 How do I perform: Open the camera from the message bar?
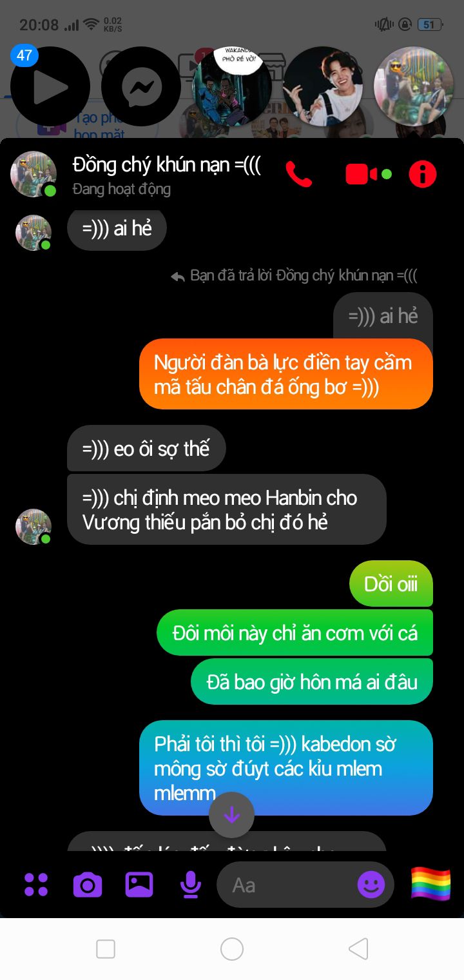88,885
